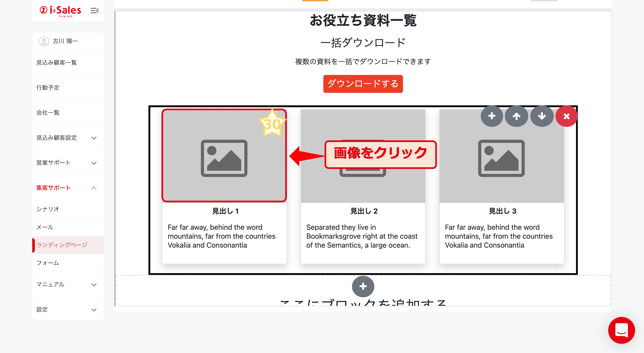The height and width of the screenshot is (353, 644).
Task: Move the block up with the arrow icon
Action: (516, 116)
